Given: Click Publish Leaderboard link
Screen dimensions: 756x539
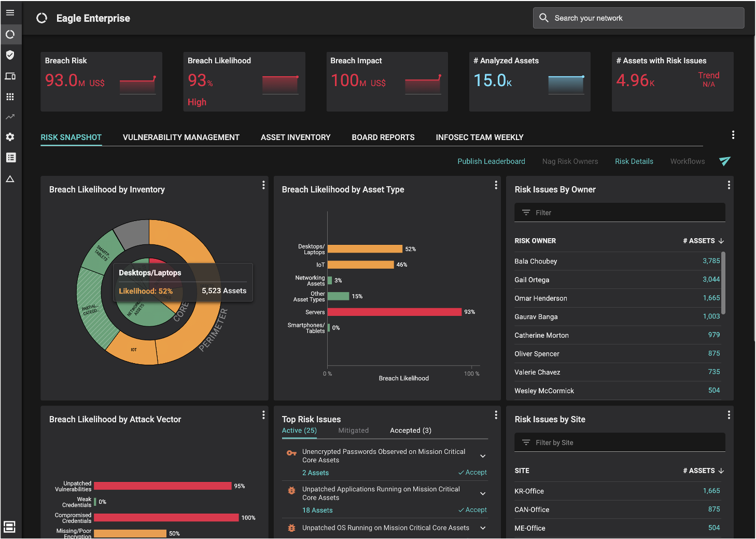Looking at the screenshot, I should coord(491,161).
